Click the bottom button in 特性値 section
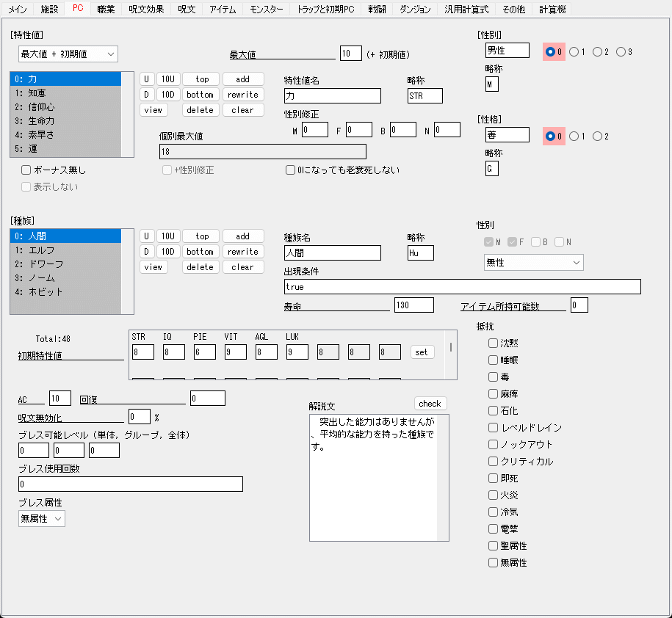The height and width of the screenshot is (618, 672). 200,95
